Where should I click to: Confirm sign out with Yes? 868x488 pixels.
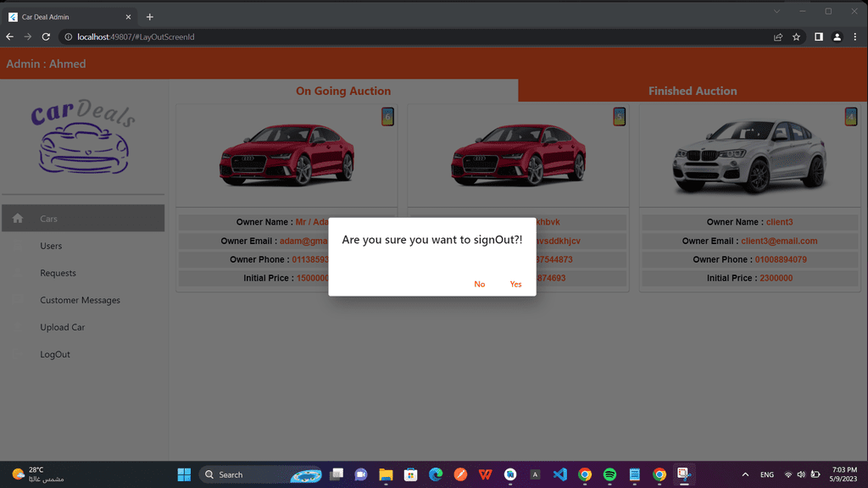515,284
